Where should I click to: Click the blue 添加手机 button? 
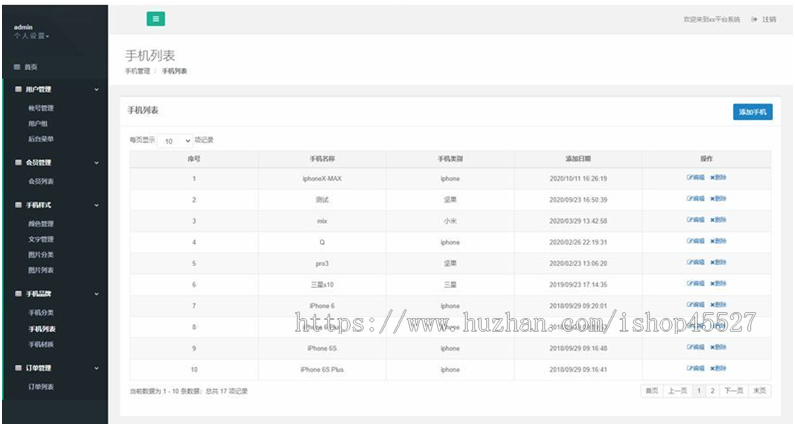tap(752, 112)
